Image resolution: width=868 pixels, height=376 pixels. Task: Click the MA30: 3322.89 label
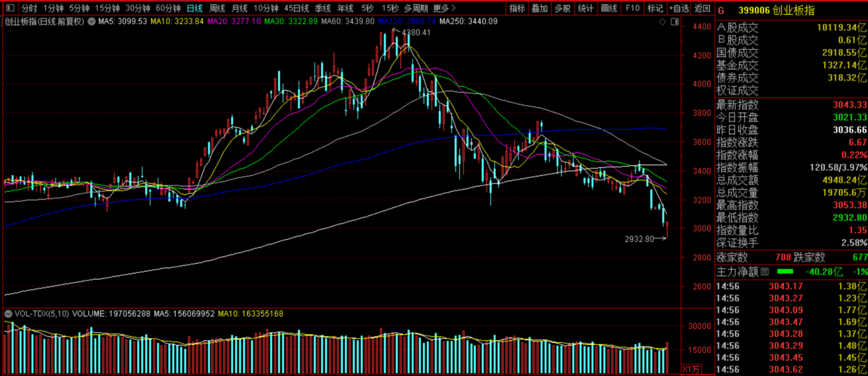[291, 22]
